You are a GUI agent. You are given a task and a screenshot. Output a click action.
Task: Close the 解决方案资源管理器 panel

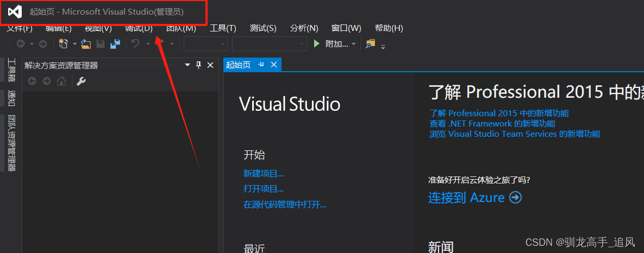pos(210,65)
